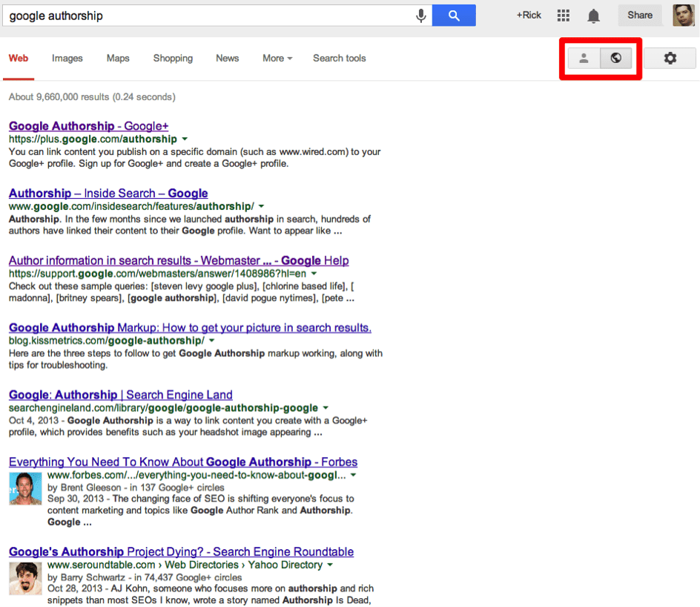Click the Share button

point(640,15)
